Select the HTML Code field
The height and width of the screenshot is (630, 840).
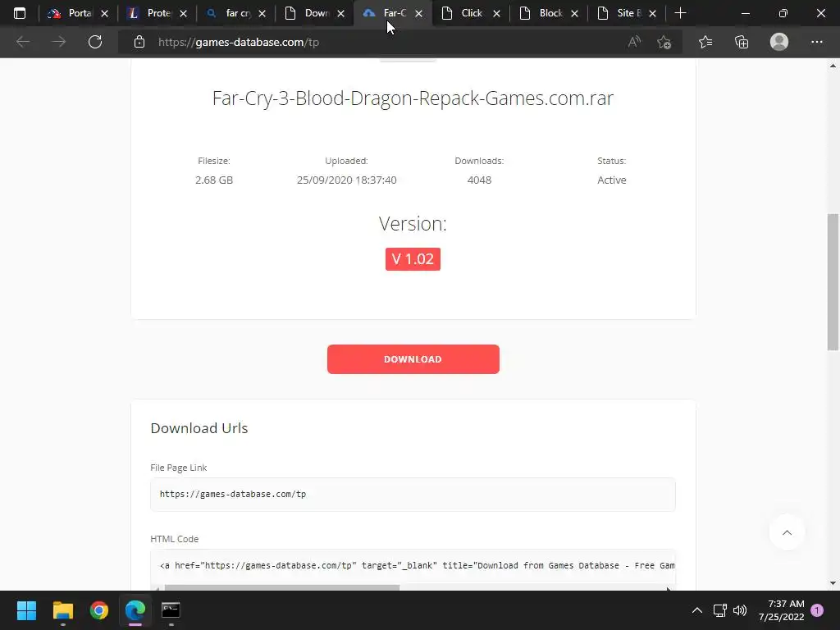(413, 565)
